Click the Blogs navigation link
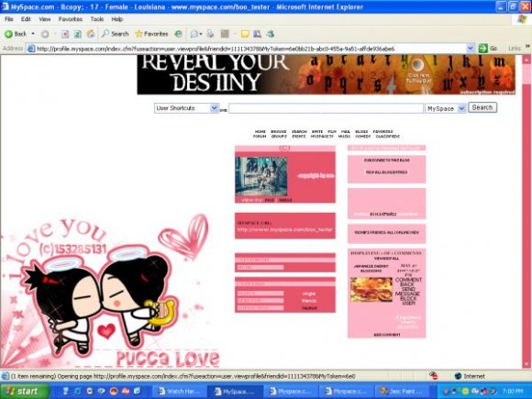The image size is (532, 399). pos(361,132)
